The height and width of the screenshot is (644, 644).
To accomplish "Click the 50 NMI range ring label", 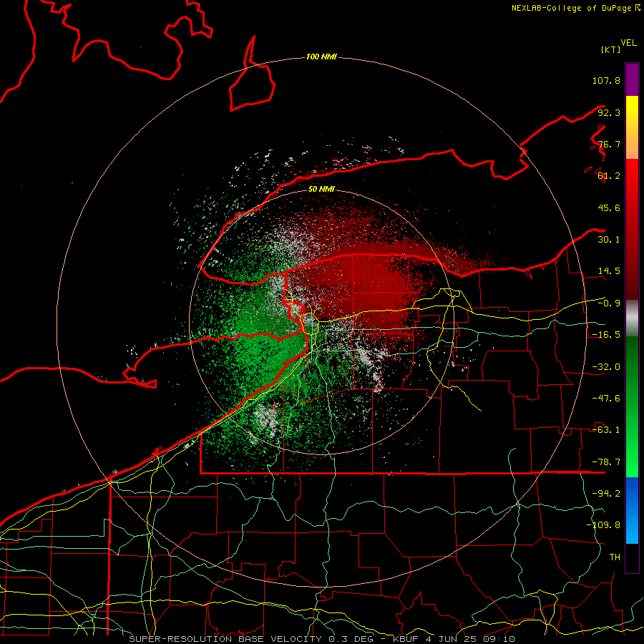I will (x=321, y=189).
